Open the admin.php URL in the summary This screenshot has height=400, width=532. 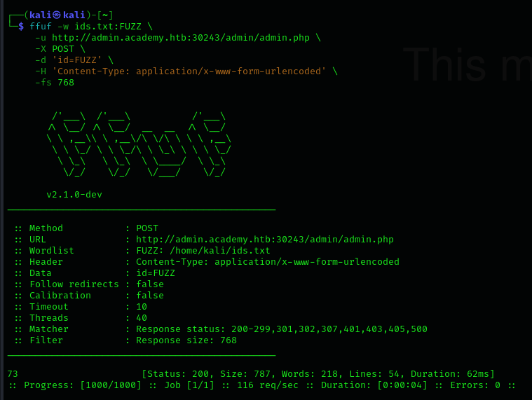[264, 239]
